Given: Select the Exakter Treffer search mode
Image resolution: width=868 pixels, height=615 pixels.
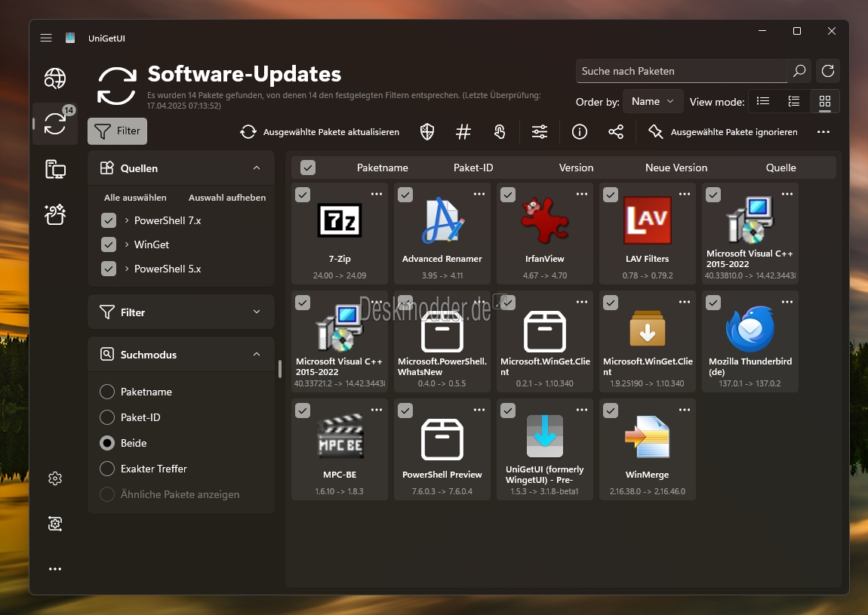Looking at the screenshot, I should 107,469.
